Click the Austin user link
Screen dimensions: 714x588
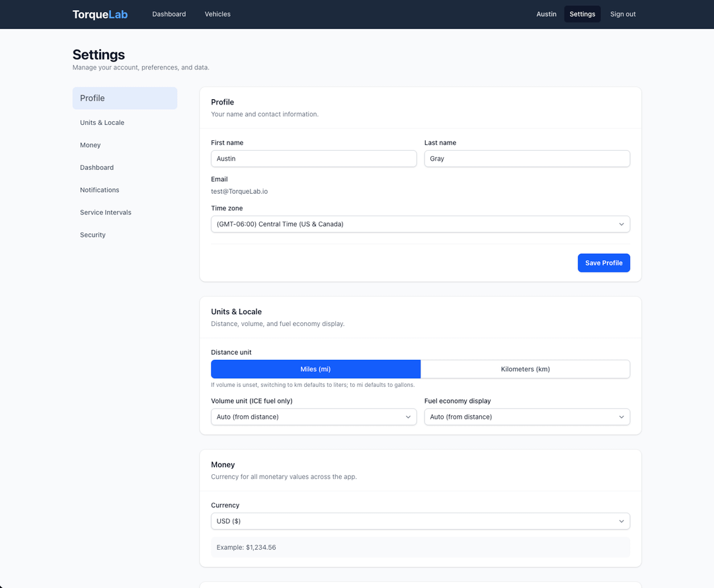coord(546,14)
